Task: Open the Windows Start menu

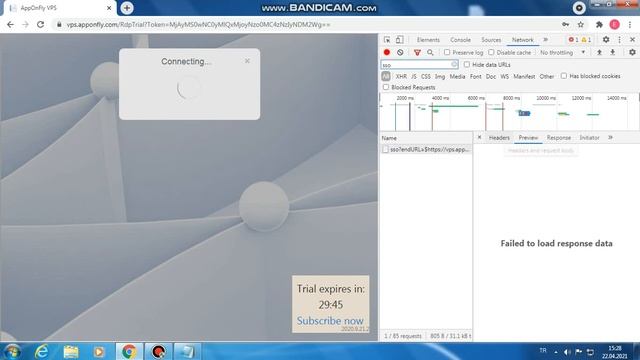Action: tap(13, 351)
